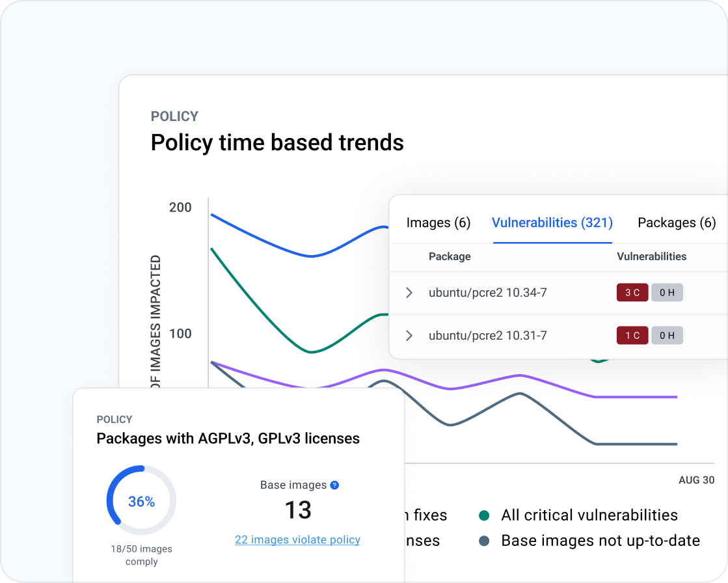Viewport: 728px width, 583px height.
Task: Select the Vulnerabilities (321) tab
Action: 552,223
